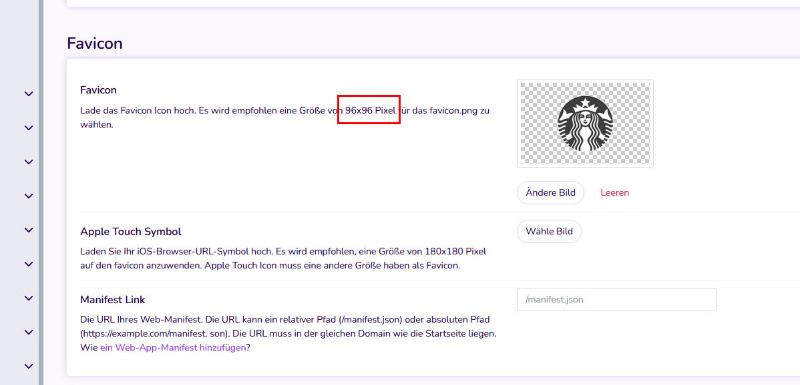The image size is (800, 385).
Task: Click the bold 'Favicon' setting label
Action: click(98, 90)
